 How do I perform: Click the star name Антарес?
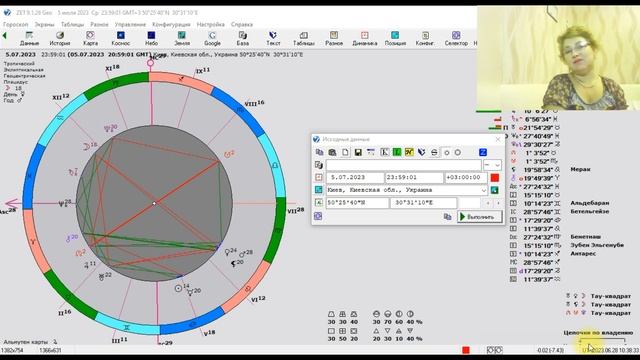click(583, 253)
